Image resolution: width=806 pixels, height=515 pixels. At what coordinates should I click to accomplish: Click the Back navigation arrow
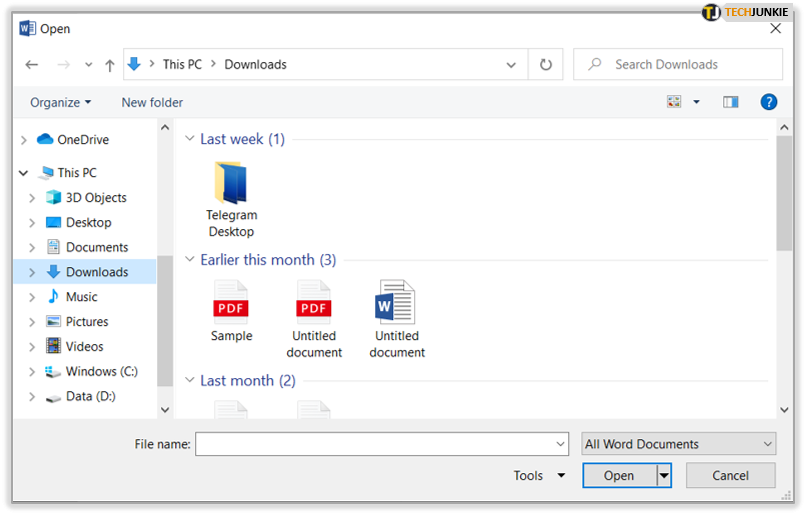(x=32, y=65)
